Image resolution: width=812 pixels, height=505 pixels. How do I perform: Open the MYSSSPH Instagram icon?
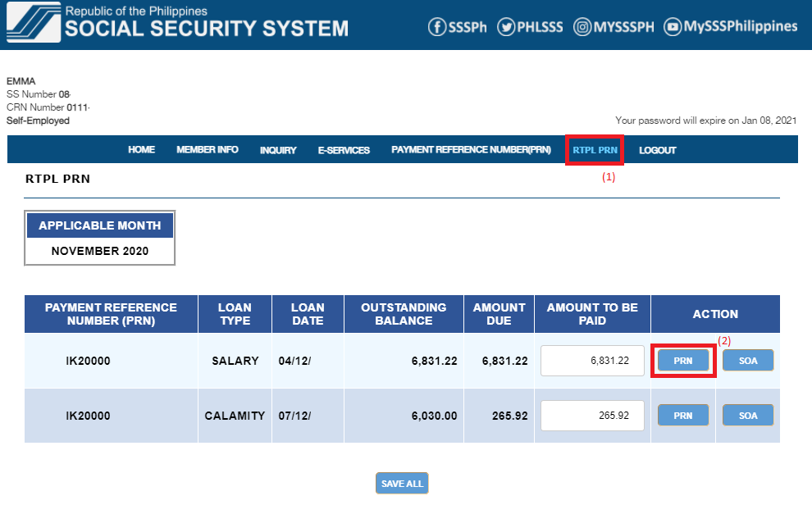pos(582,26)
